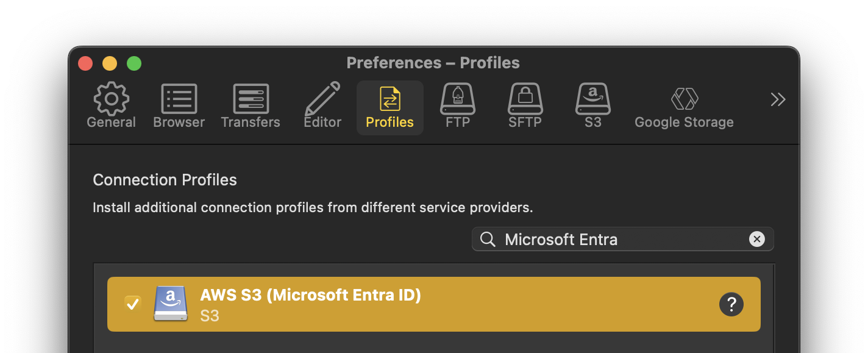Click the AWS S3 drive icon in the row
This screenshot has width=868, height=353.
point(171,304)
